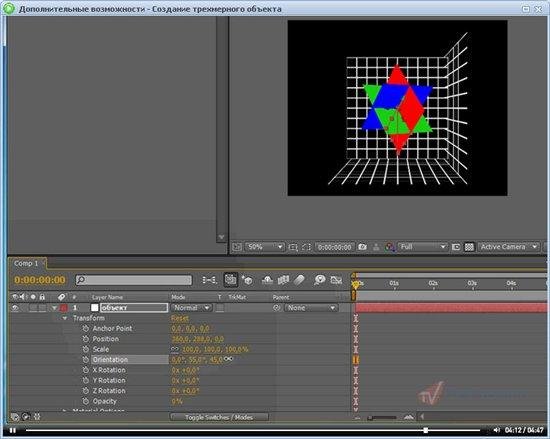
Task: Toggle the Y Rotation stopwatch
Action: [85, 380]
